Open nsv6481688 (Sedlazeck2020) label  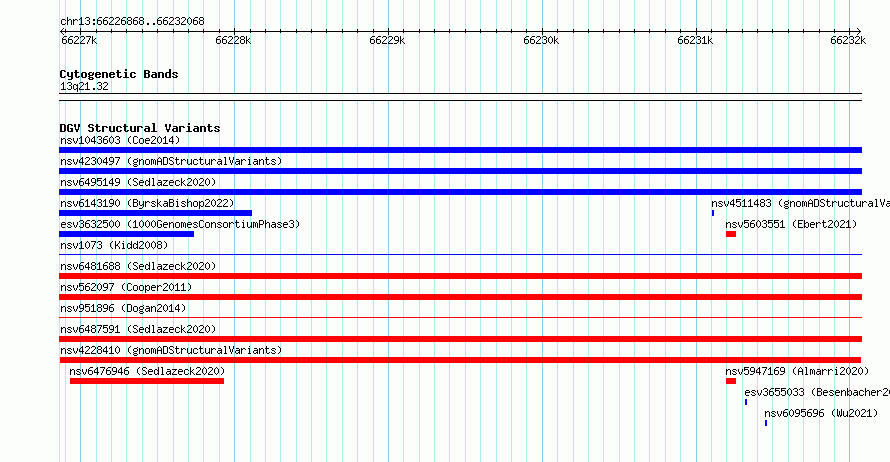(138, 266)
